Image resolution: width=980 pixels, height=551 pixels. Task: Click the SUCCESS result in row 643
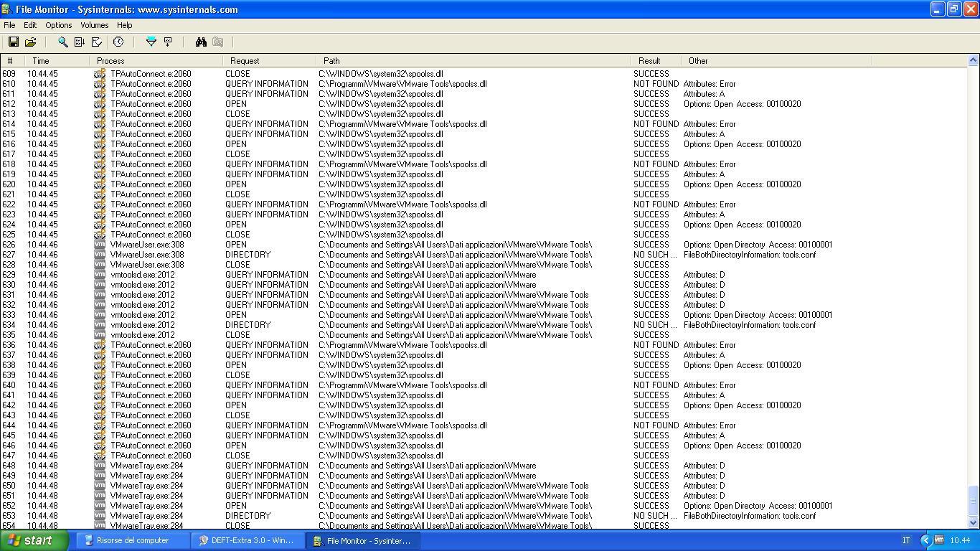tap(651, 415)
